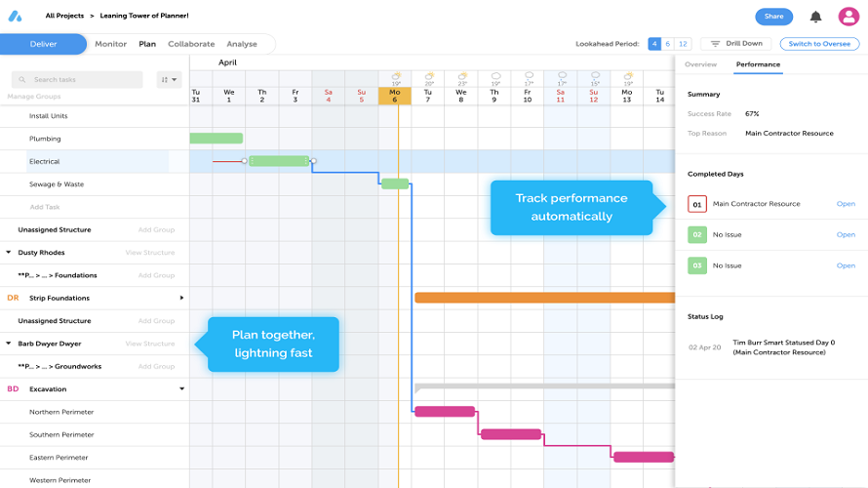
Task: Open the sort order dropdown
Action: tap(169, 80)
